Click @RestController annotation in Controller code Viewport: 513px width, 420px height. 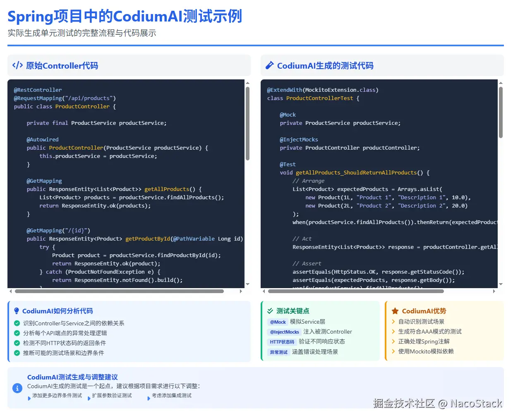pyautogui.click(x=38, y=90)
